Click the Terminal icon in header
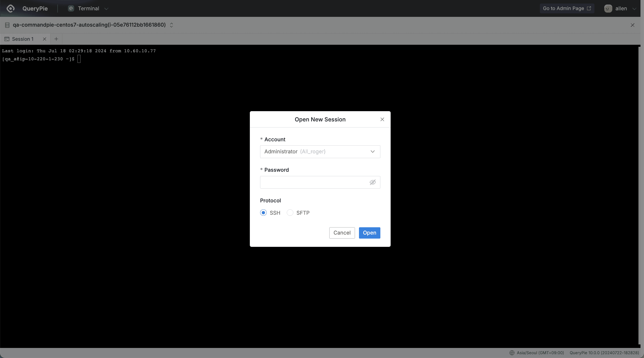This screenshot has height=358, width=644. [71, 9]
